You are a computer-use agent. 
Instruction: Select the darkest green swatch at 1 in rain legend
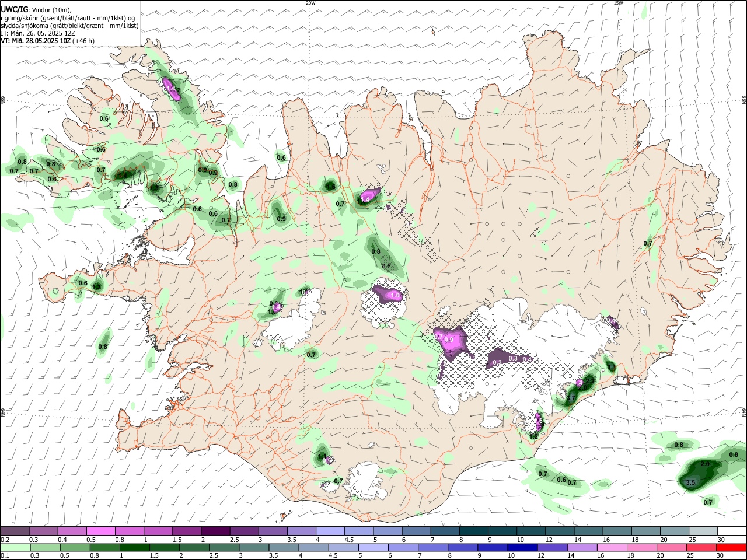[x=134, y=547]
